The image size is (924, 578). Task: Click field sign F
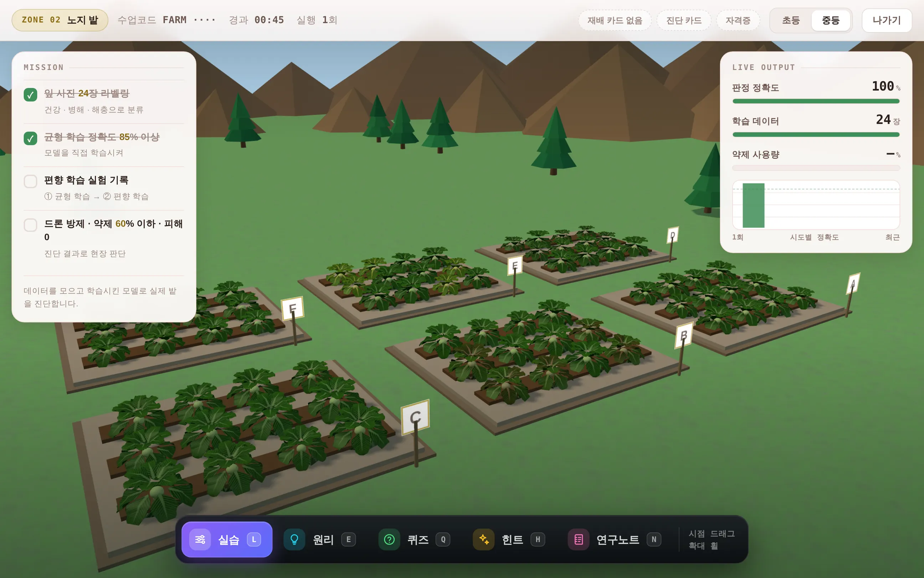(292, 309)
